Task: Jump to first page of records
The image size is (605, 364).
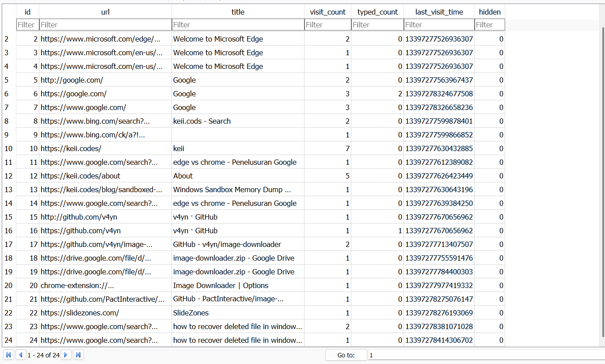Action: [8, 355]
